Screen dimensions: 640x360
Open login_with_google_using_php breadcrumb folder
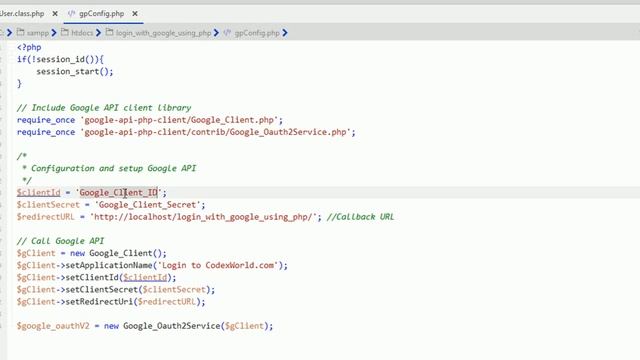click(163, 33)
